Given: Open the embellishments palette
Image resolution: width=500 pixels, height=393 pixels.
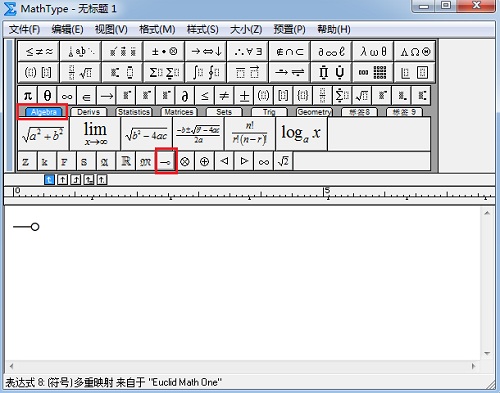Looking at the screenshot, I should point(122,51).
